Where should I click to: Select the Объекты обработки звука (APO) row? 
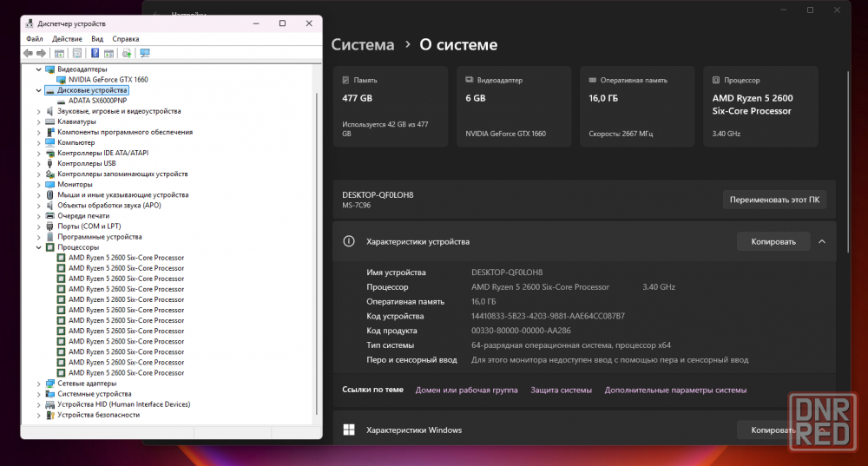click(109, 206)
